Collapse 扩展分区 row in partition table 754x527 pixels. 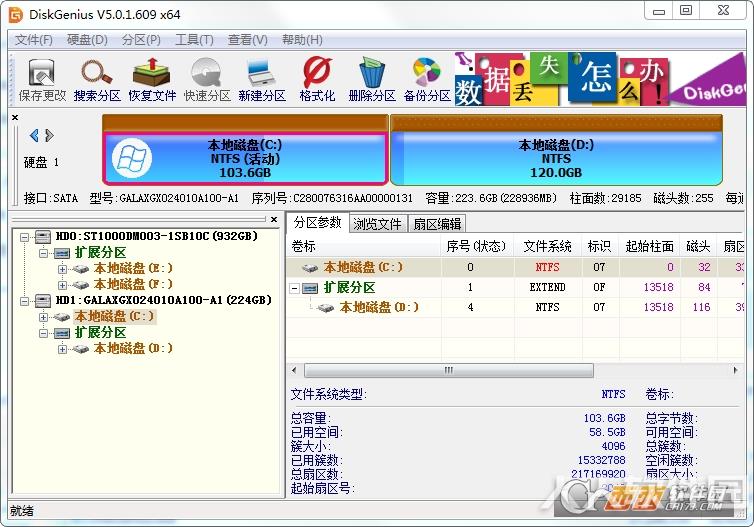(x=294, y=289)
